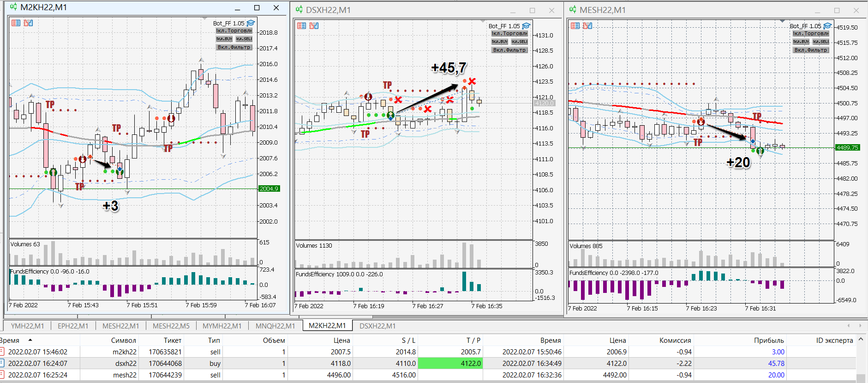Click the sell deal icon of the m2kh22 row

[x=2, y=352]
